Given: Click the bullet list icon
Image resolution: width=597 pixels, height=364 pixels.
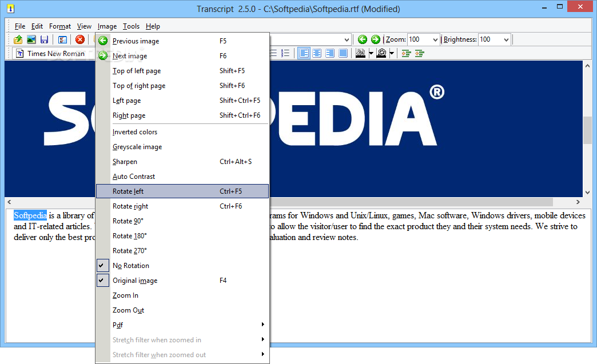Looking at the screenshot, I should pyautogui.click(x=273, y=53).
